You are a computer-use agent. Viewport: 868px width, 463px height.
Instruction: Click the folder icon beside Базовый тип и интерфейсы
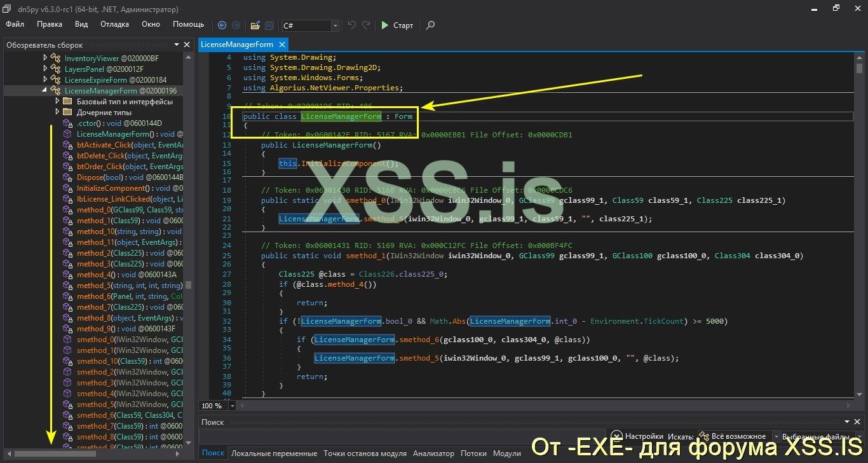point(67,102)
